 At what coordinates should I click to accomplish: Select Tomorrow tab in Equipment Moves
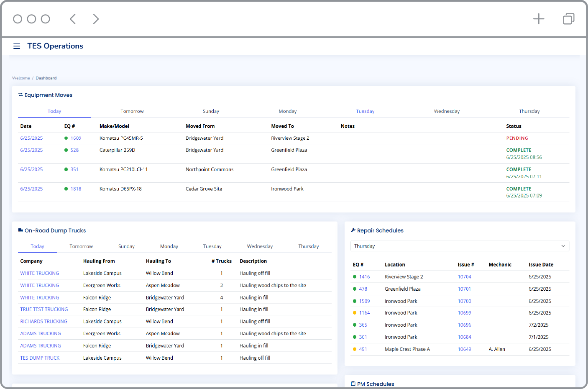pos(132,111)
